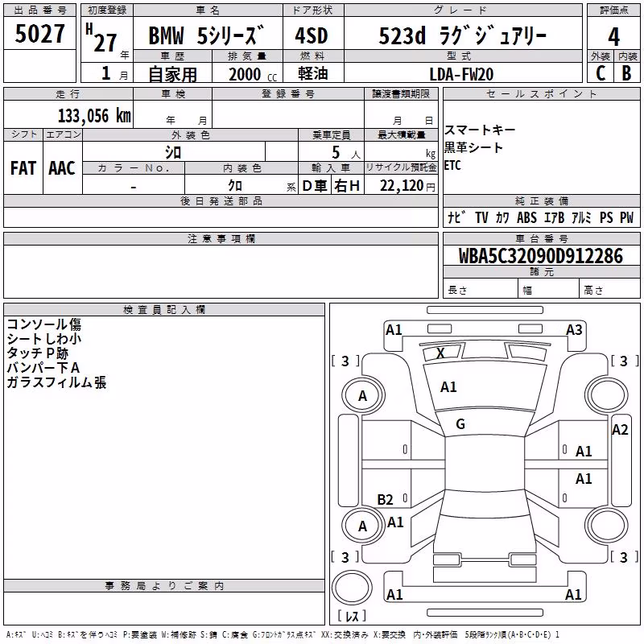Select the recycle deposit 22,120円
Image resolution: width=644 pixels, height=644 pixels.
(x=407, y=186)
